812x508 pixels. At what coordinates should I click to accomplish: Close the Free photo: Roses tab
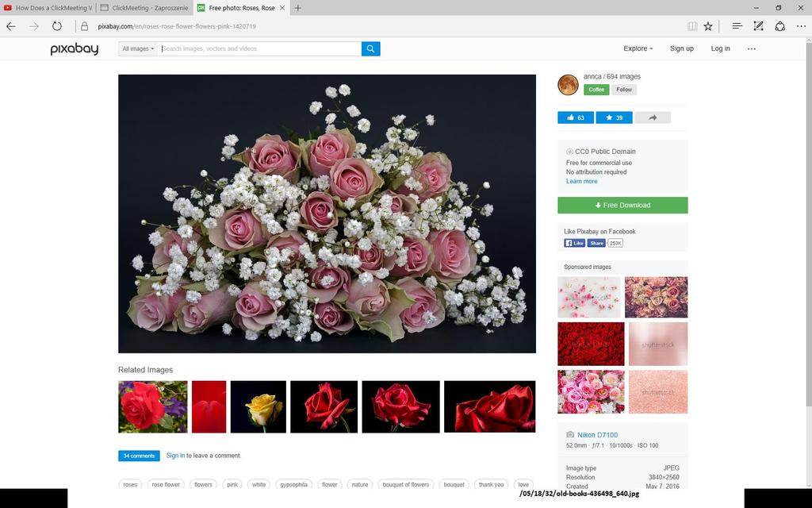[x=282, y=8]
